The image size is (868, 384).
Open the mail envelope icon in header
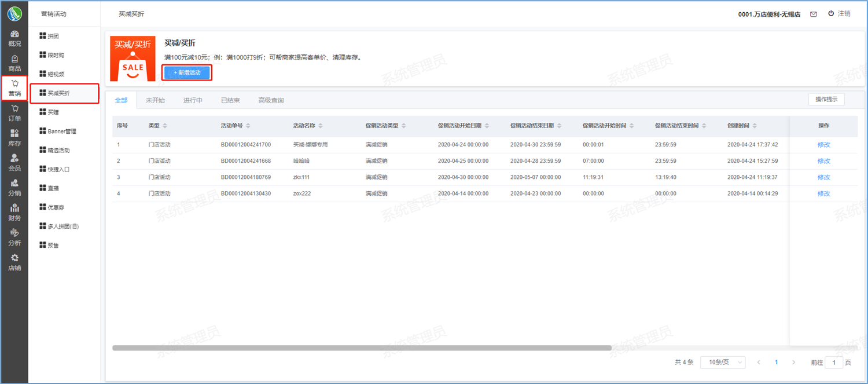[x=814, y=14]
